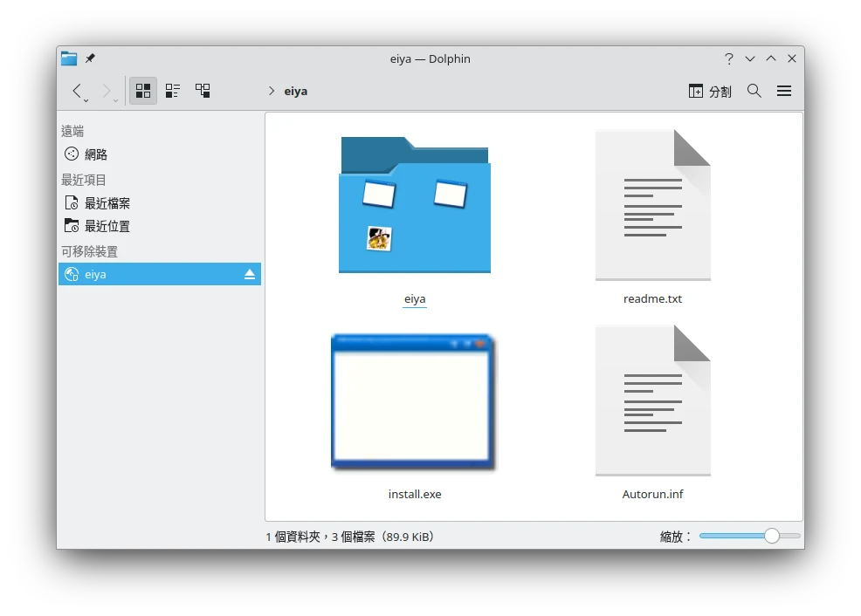The image size is (861, 616).
Task: Expand the breadcrumb chevron before eiya
Action: (x=272, y=91)
